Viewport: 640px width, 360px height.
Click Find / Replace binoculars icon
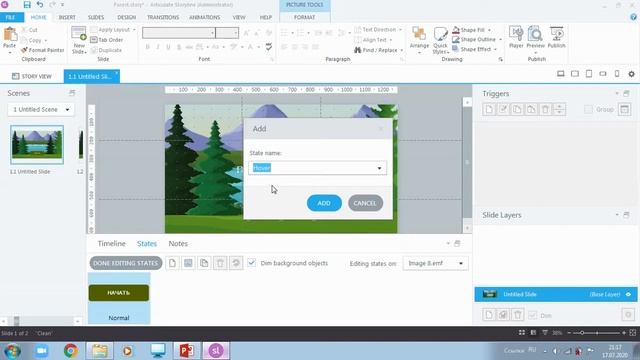[x=358, y=50]
